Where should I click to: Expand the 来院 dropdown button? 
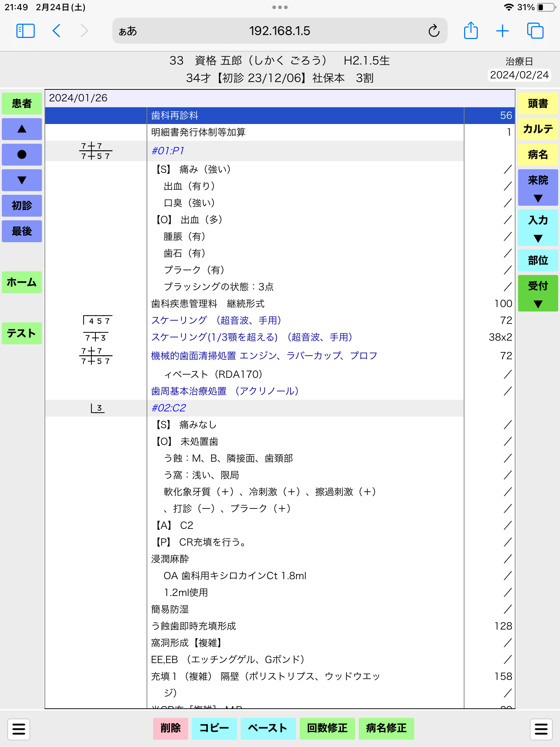[x=538, y=187]
